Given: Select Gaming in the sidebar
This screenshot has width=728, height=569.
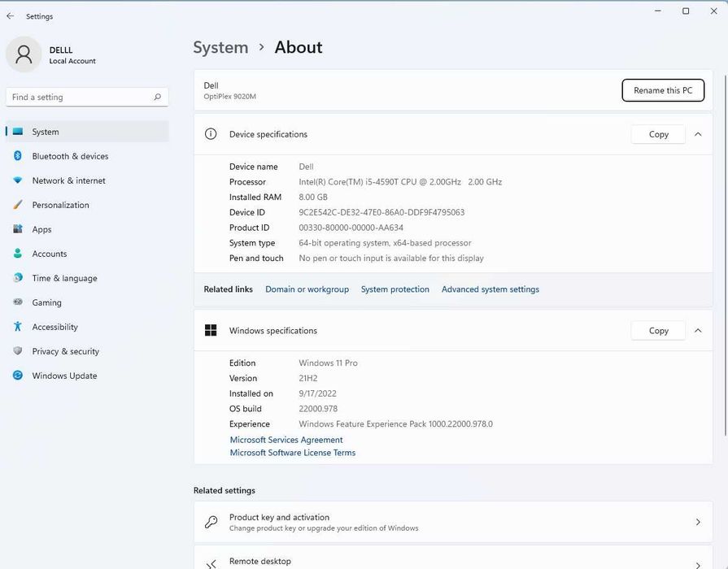Looking at the screenshot, I should 46,302.
